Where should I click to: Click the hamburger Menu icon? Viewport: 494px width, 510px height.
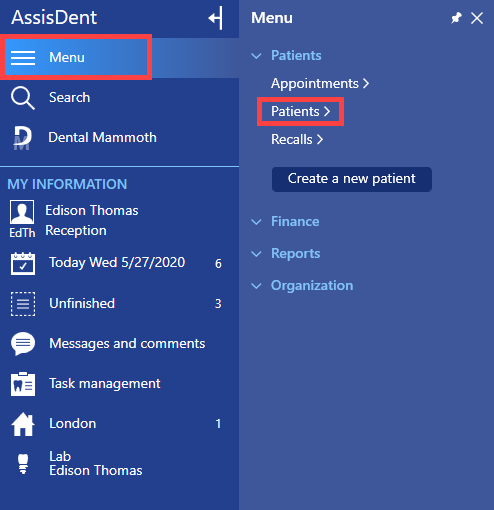coord(23,57)
